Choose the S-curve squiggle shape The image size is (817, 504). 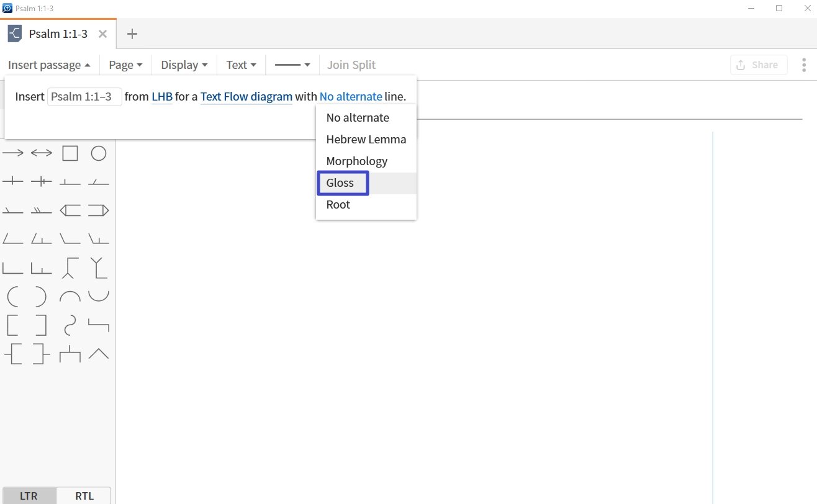(x=70, y=325)
